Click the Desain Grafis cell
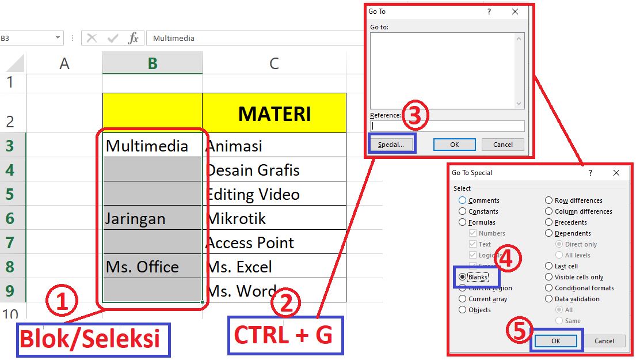This screenshot has height=364, width=644. pos(275,170)
